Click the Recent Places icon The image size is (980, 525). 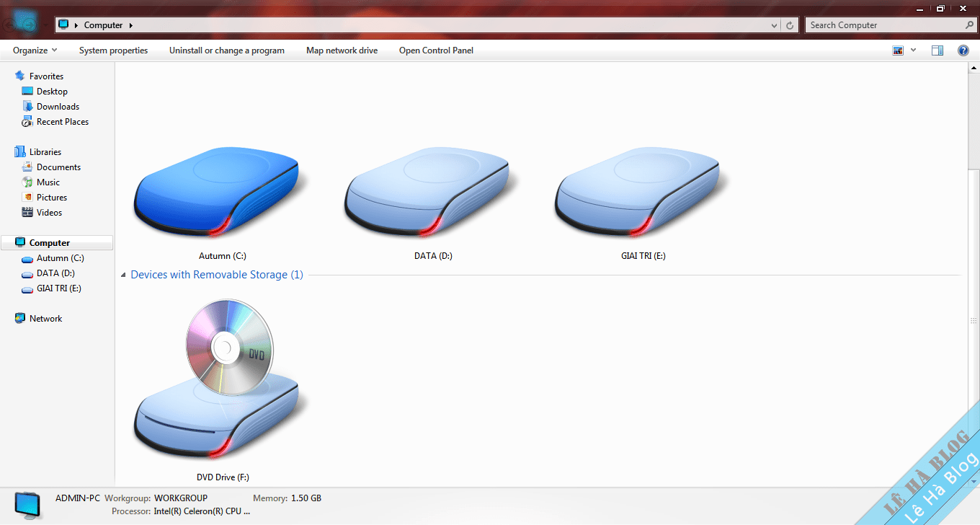(27, 122)
